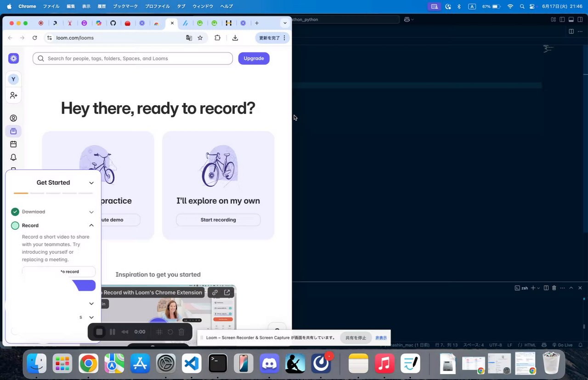588x380 pixels.
Task: Pause the Loom recording
Action: click(113, 332)
